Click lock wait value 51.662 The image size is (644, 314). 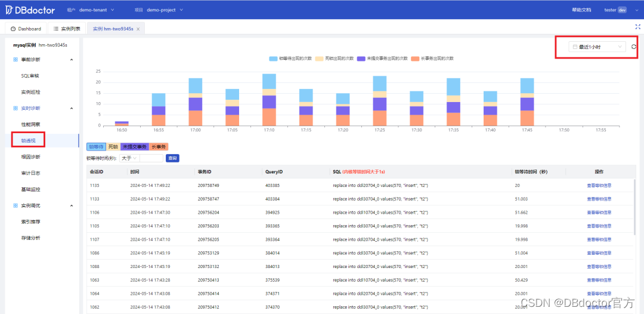[521, 213]
